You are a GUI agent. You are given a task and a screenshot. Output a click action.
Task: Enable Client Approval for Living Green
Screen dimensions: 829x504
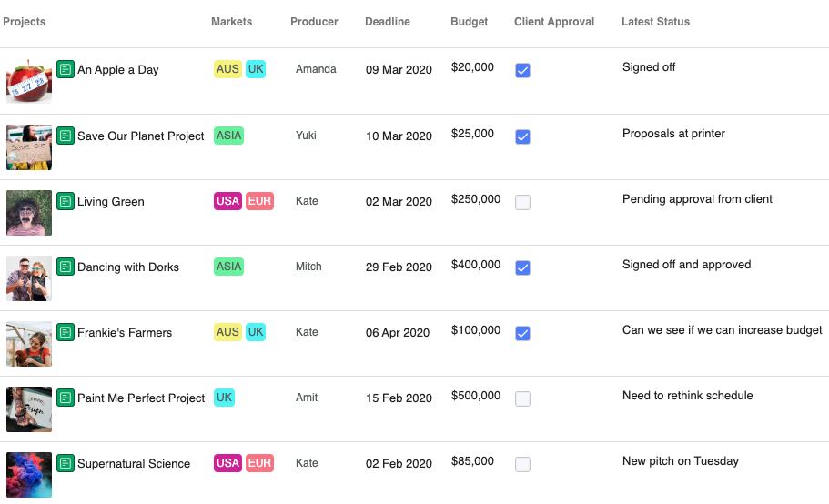click(x=522, y=202)
